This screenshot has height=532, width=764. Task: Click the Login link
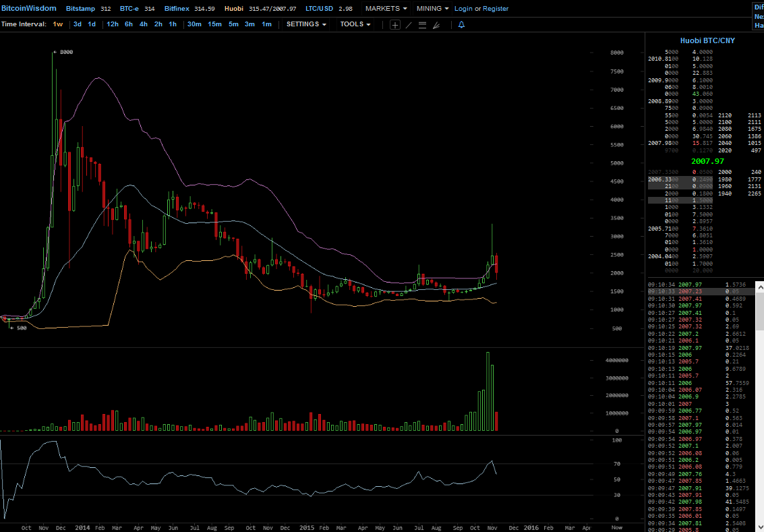(x=463, y=8)
